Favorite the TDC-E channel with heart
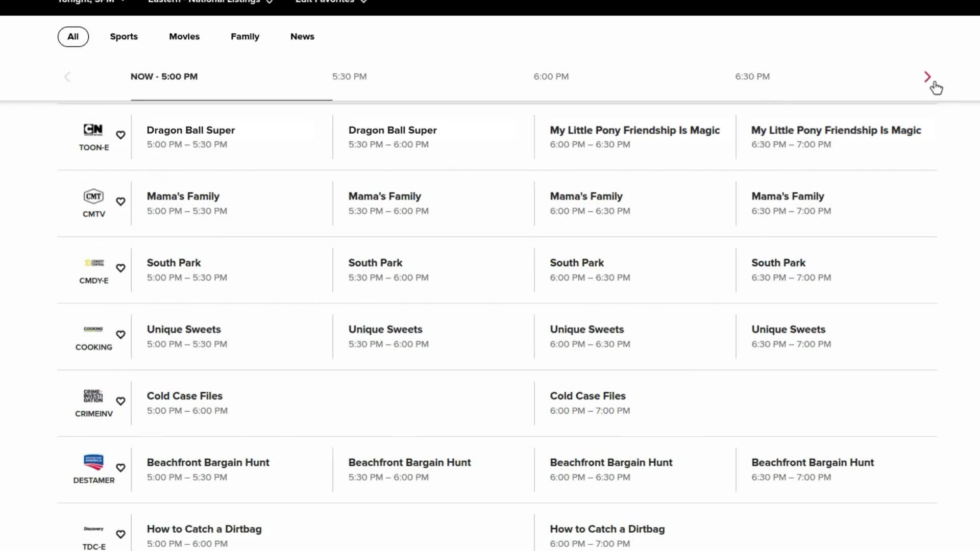The image size is (980, 551). (x=120, y=534)
